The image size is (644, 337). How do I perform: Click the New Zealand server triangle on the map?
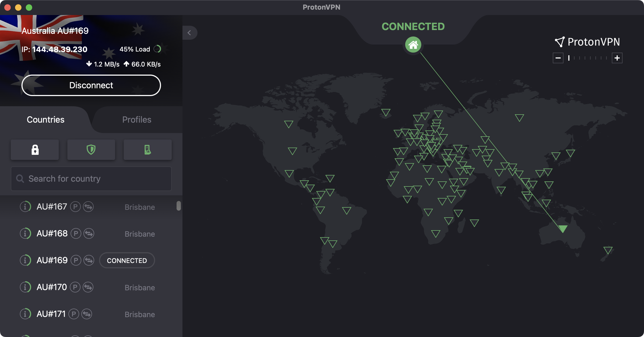click(608, 250)
